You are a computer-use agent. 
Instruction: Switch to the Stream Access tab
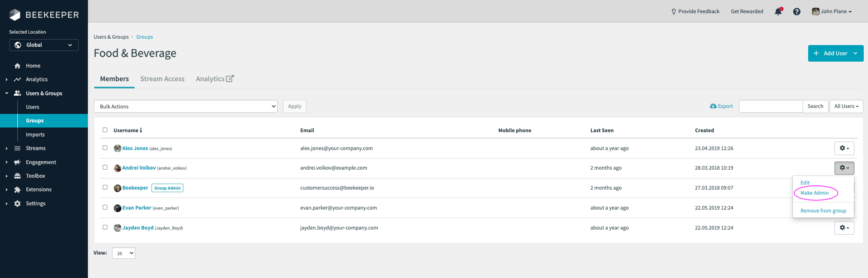click(x=162, y=79)
